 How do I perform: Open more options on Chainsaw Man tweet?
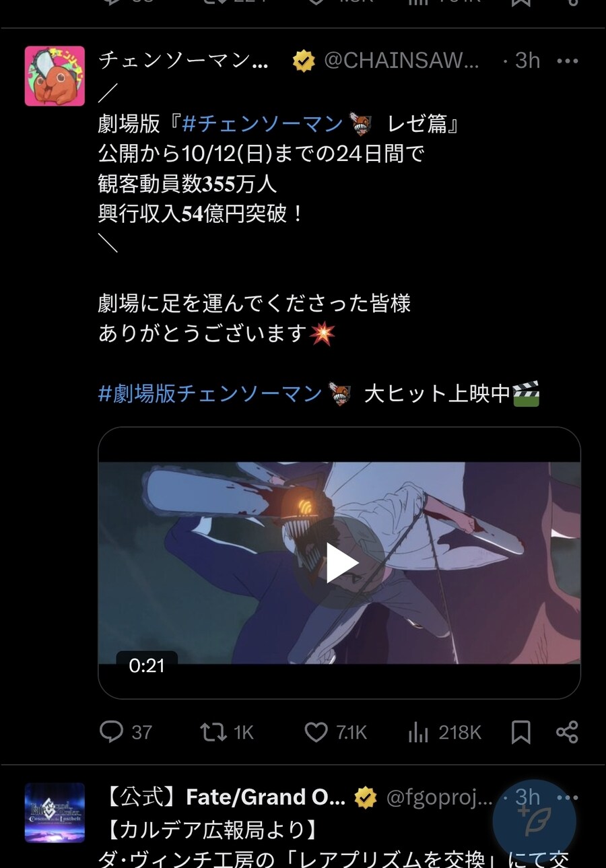568,61
